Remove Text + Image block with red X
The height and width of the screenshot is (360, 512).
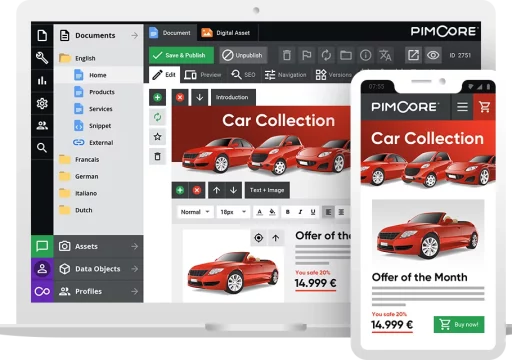197,190
